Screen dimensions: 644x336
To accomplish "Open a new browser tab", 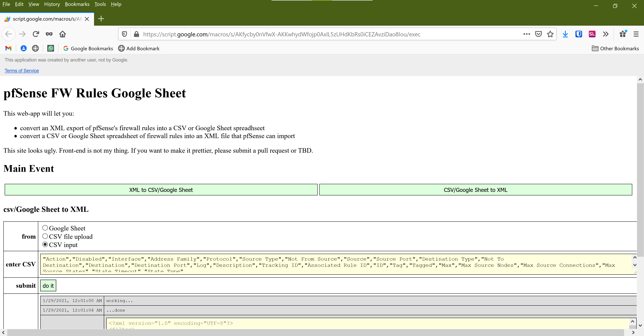I will coord(101,19).
